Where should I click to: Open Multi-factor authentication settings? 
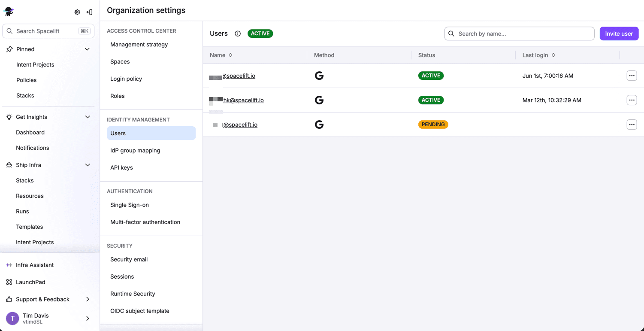point(145,222)
